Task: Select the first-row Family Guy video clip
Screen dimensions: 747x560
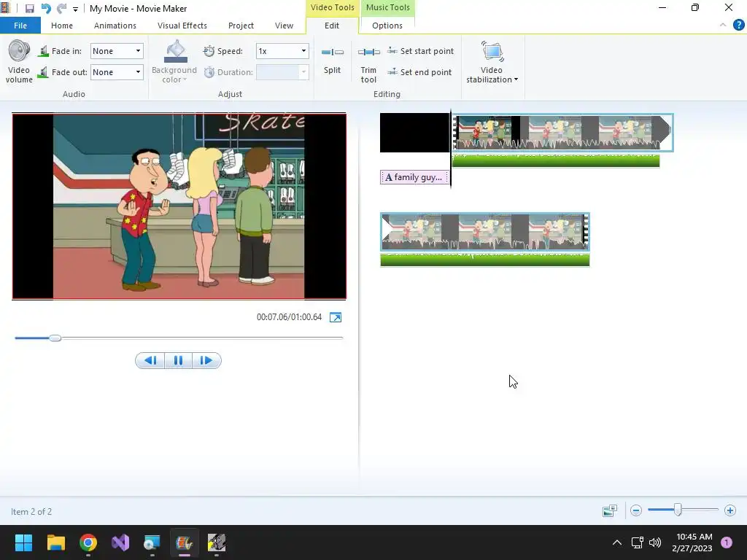Action: click(x=562, y=133)
